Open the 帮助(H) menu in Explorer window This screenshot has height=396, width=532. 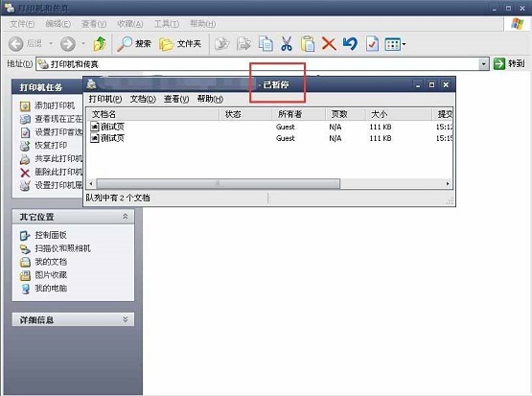(202, 24)
